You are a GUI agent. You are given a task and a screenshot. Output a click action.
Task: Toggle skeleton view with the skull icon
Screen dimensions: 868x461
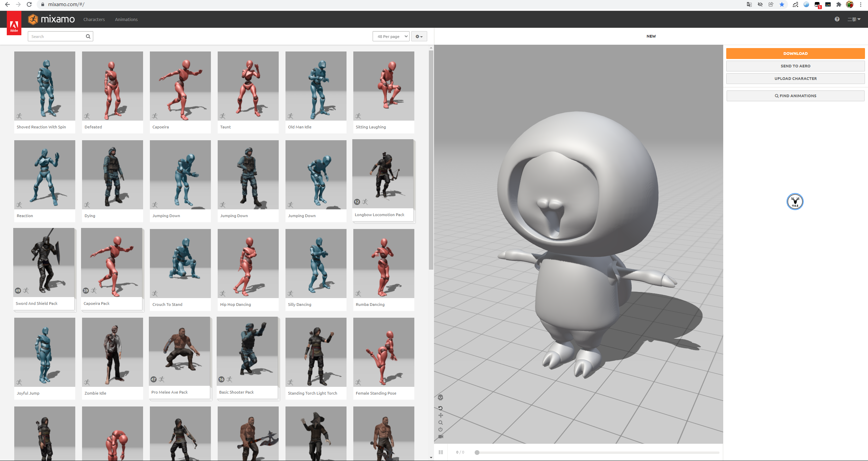pos(440,397)
